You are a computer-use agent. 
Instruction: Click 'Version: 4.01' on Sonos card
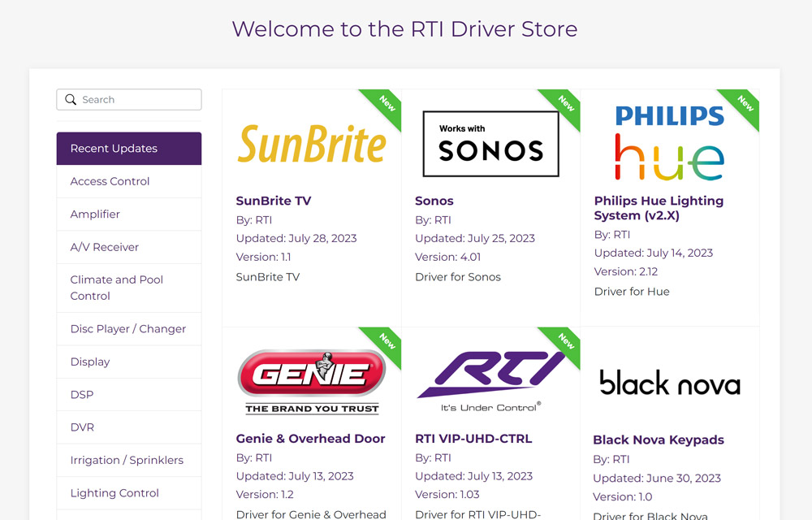click(x=448, y=257)
